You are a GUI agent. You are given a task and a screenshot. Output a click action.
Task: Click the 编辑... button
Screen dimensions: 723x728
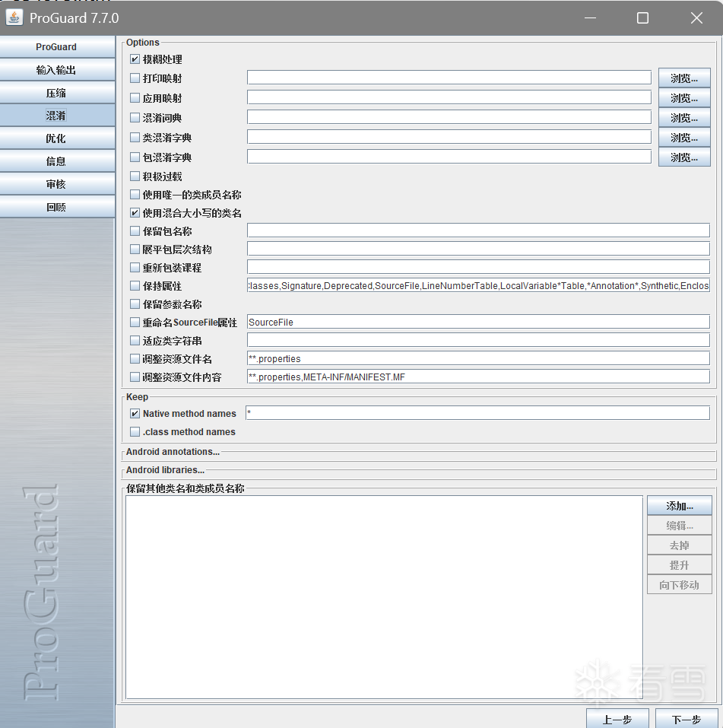(680, 526)
